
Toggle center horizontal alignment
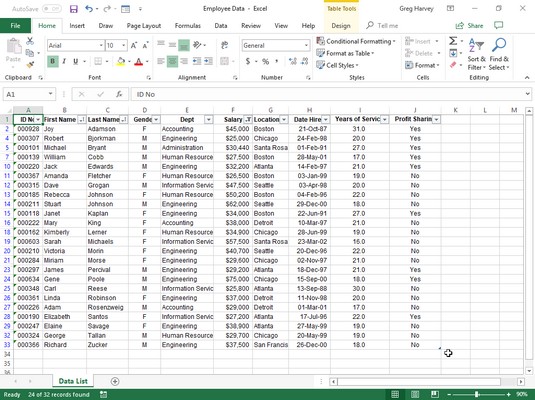pyautogui.click(x=172, y=61)
